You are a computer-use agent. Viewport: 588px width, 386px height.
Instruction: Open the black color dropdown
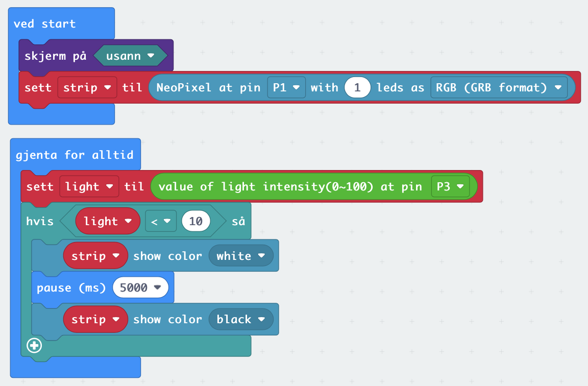(241, 319)
